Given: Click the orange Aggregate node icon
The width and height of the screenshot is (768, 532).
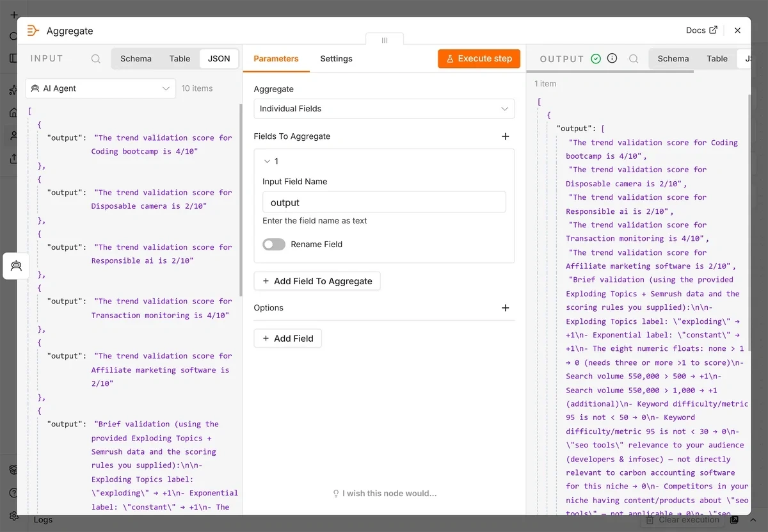Looking at the screenshot, I should pyautogui.click(x=33, y=31).
